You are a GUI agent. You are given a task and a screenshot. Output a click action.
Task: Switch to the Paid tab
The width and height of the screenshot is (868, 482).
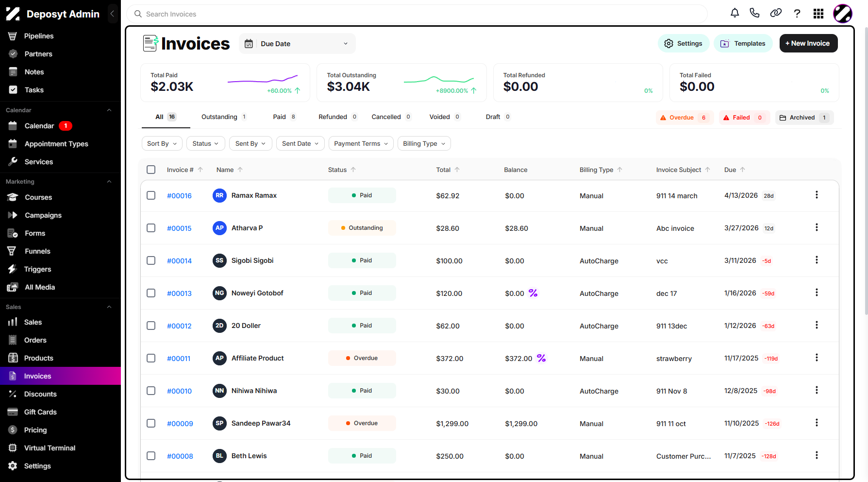click(285, 117)
